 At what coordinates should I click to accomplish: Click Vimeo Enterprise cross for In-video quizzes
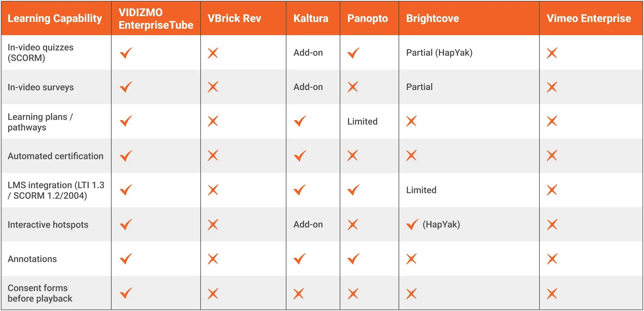pyautogui.click(x=552, y=53)
